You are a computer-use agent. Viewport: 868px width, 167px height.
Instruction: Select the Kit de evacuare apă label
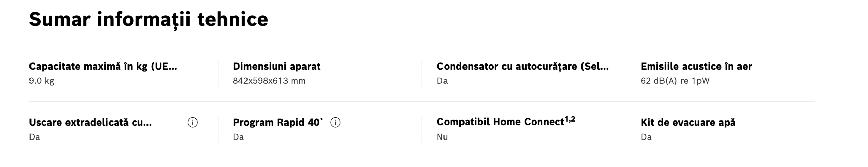coord(688,122)
